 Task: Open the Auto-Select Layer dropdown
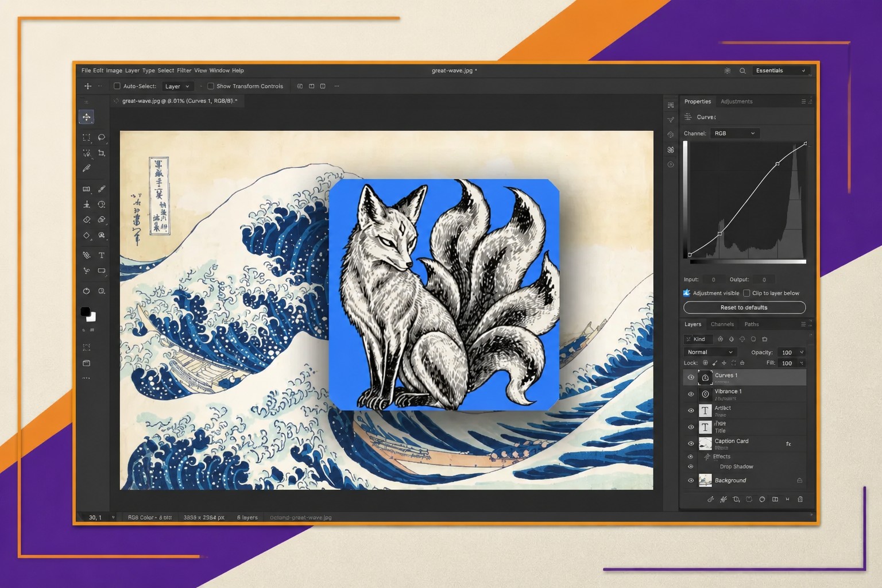[177, 86]
